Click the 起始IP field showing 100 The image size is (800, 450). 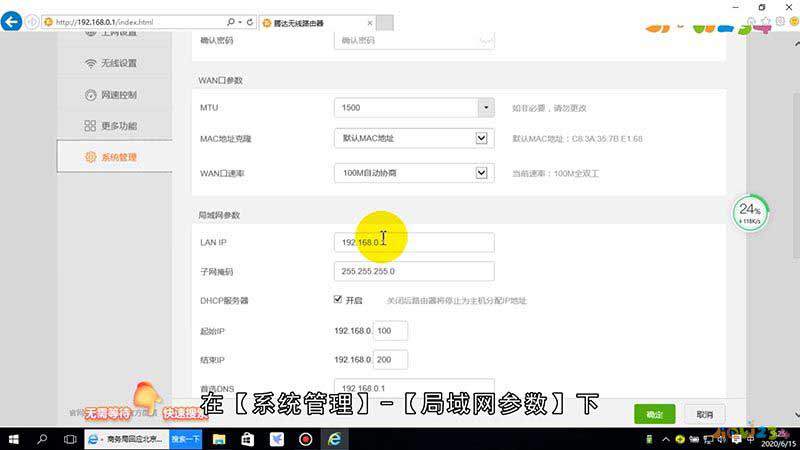(x=390, y=331)
